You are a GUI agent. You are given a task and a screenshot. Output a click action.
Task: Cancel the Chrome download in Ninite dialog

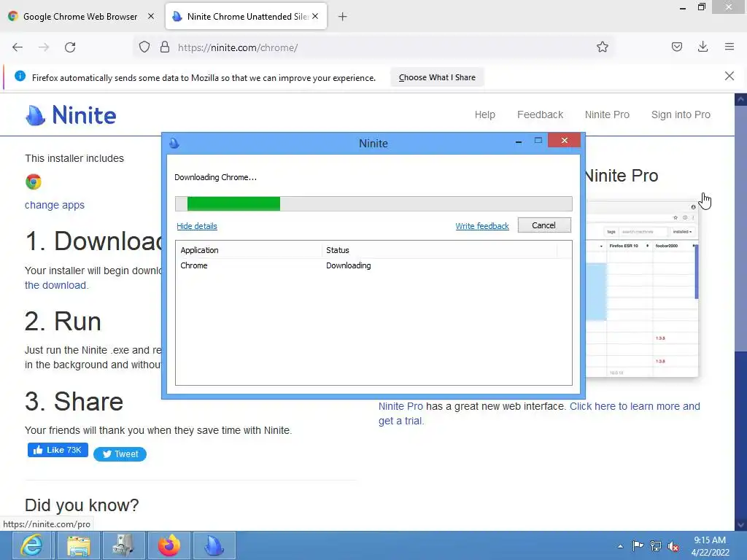tap(544, 225)
